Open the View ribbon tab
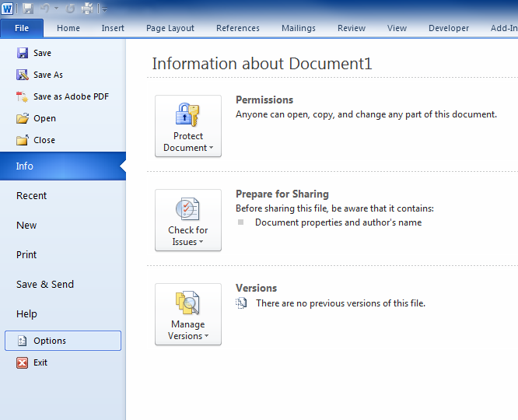This screenshot has height=420, width=518. (x=397, y=28)
